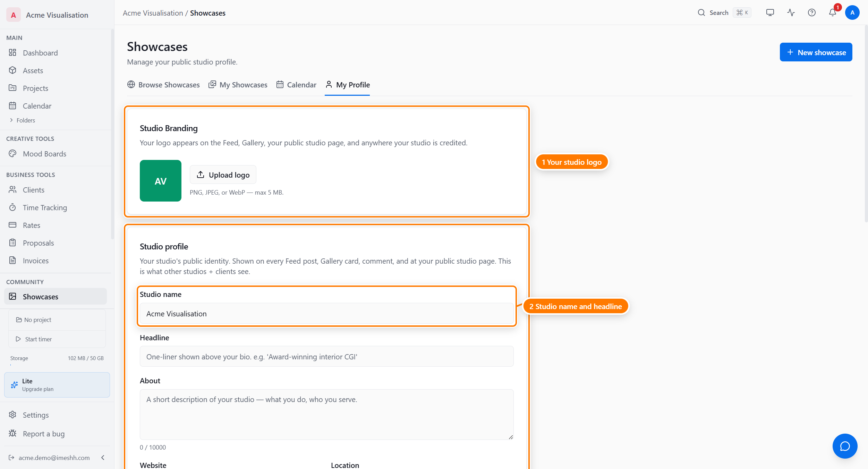Click Showcases breadcrumb

pos(207,13)
